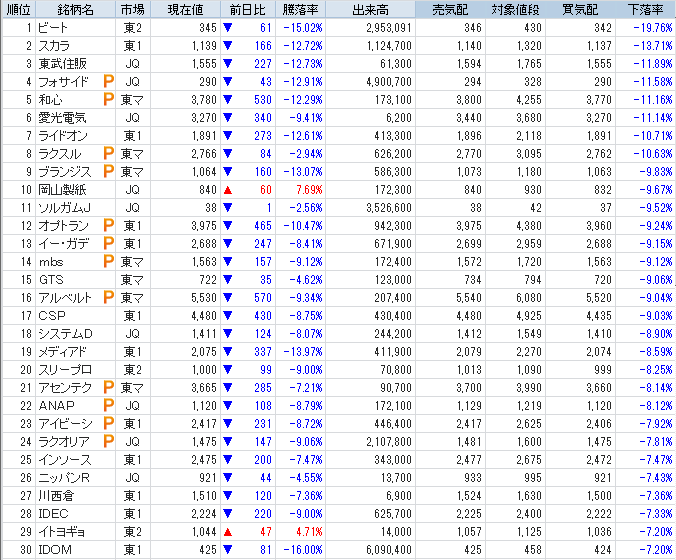This screenshot has width=676, height=560.
Task: Click the P icon beside アイビーシ
Action: click(x=109, y=423)
